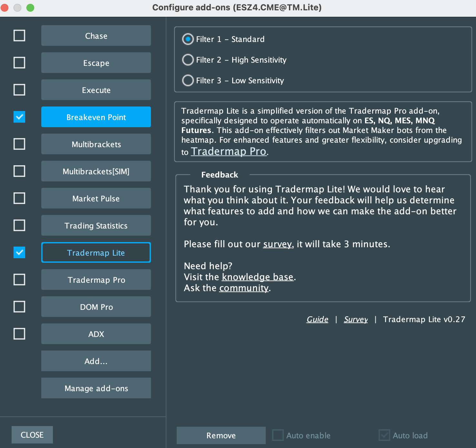Open Manage add-ons
Screen dimensions: 476x448
[x=96, y=388]
